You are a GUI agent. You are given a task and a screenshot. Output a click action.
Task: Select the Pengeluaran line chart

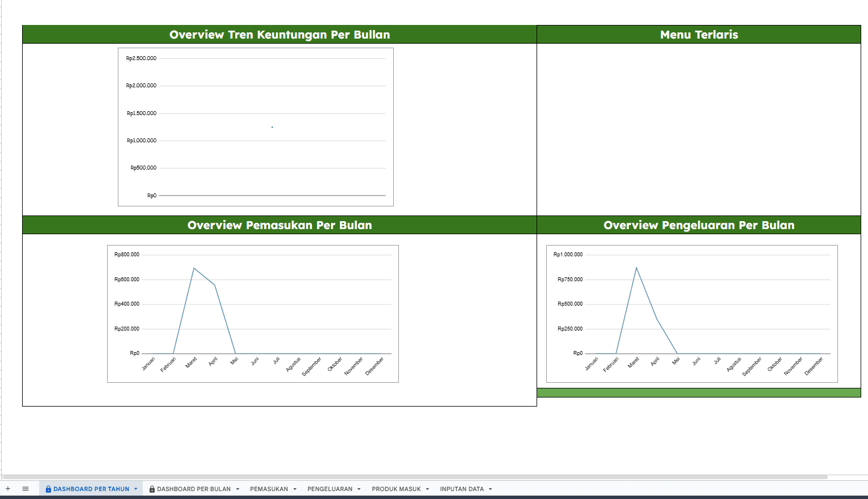(x=692, y=314)
